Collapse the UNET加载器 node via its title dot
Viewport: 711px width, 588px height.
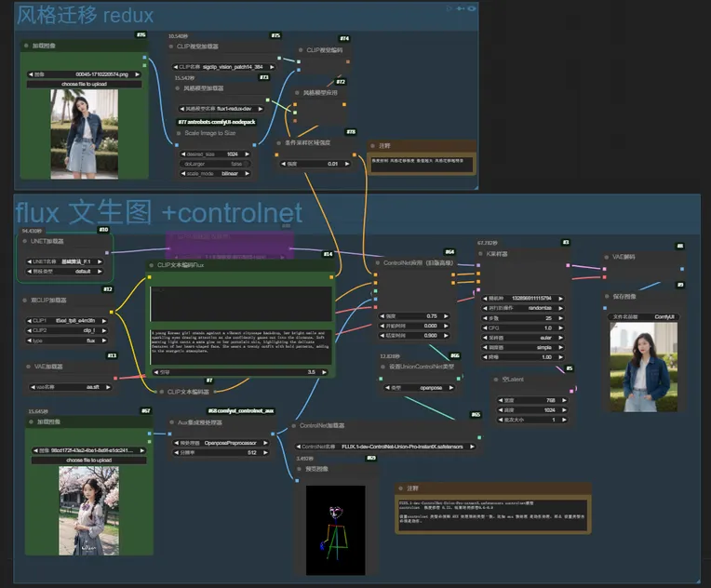(25, 240)
